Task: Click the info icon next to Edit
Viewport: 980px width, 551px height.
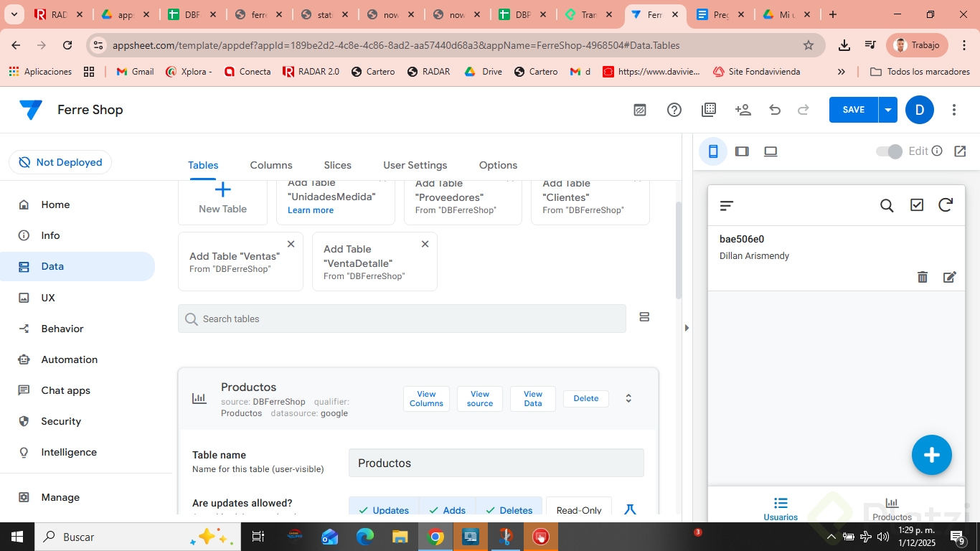Action: pyautogui.click(x=937, y=151)
